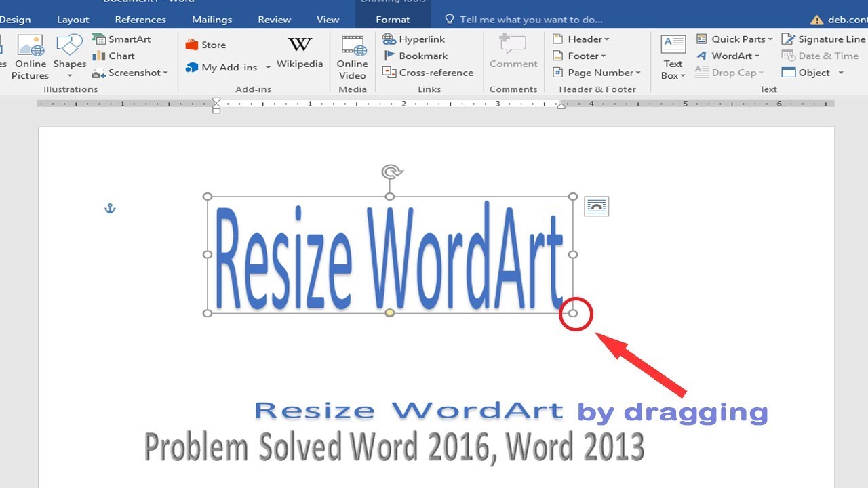868x488 pixels.
Task: Launch the Wikipedia add-in
Action: (x=300, y=53)
